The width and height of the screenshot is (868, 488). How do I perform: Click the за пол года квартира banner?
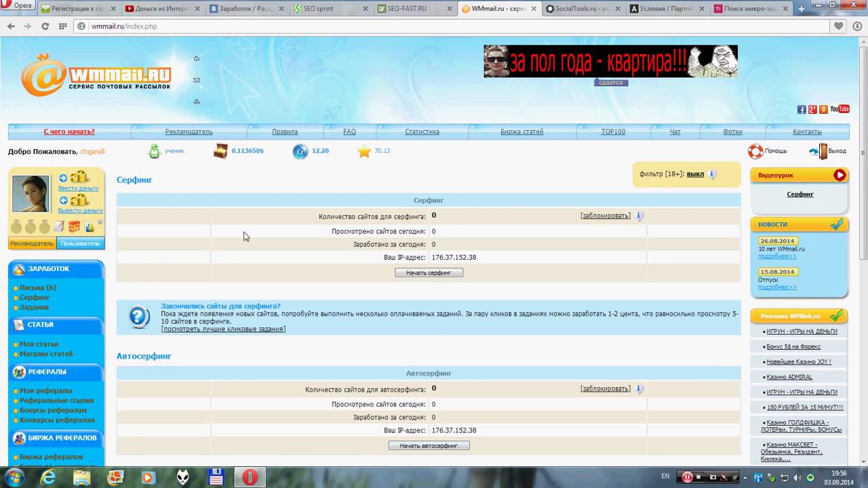tap(610, 62)
